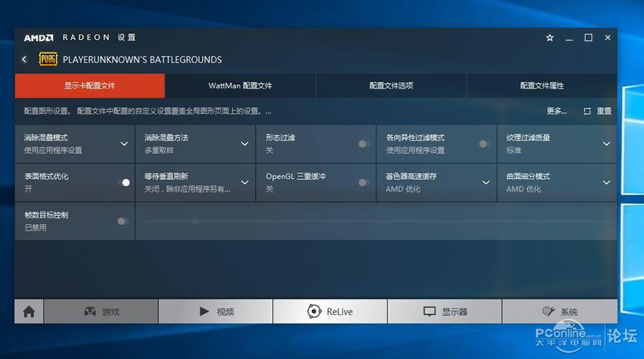The width and height of the screenshot is (644, 359).
Task: Open the 显示器 monitor section
Action: click(x=444, y=312)
